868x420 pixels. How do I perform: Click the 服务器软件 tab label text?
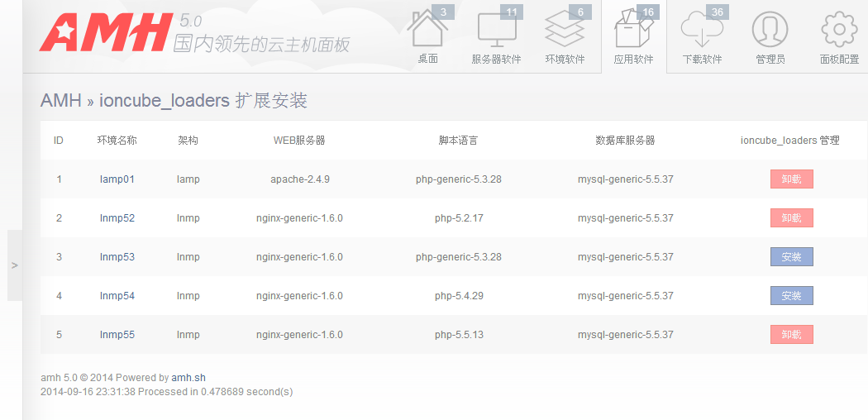coord(496,60)
